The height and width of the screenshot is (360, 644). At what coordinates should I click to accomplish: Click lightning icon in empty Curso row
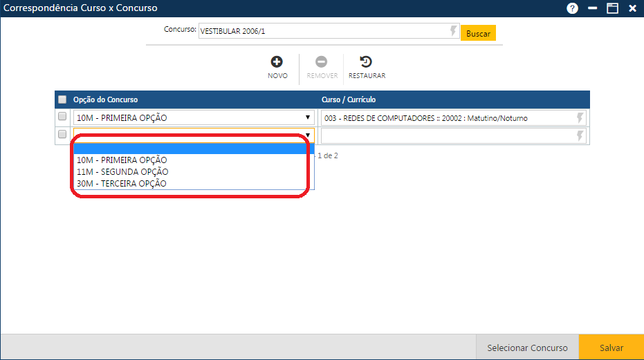point(580,135)
